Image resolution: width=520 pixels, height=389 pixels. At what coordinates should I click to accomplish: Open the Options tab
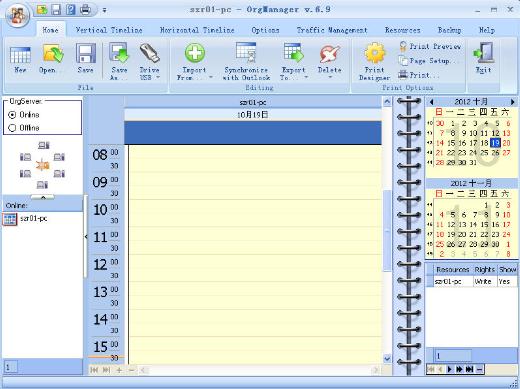tap(265, 30)
